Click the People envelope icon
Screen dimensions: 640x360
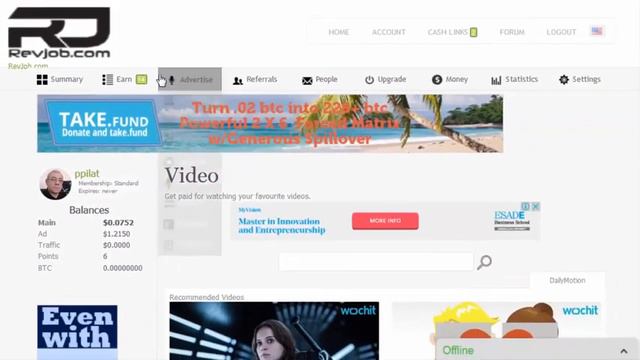coord(307,81)
